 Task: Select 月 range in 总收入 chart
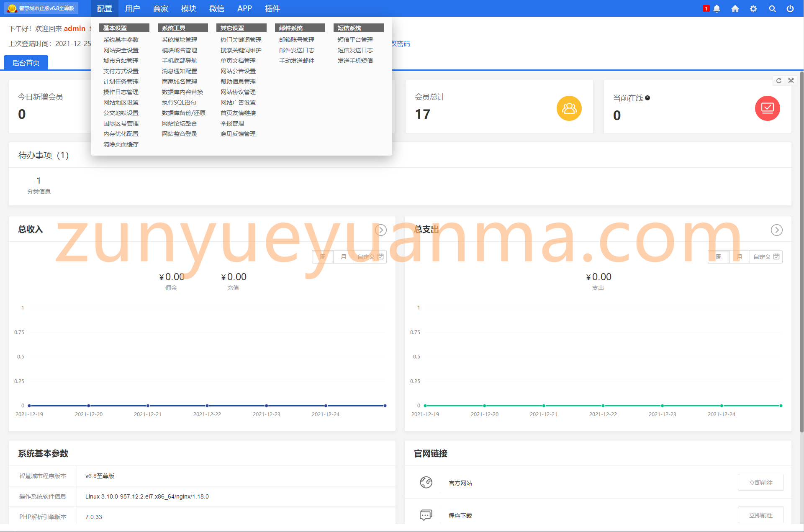pos(344,257)
